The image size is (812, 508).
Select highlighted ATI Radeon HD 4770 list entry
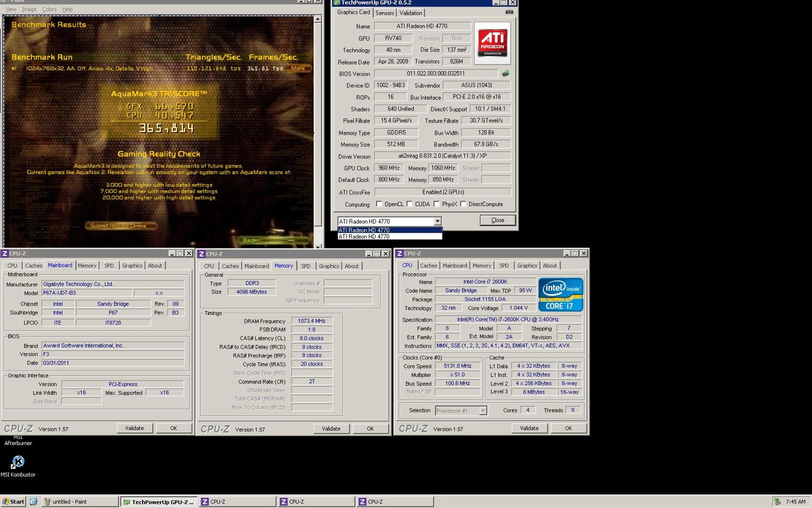tap(390, 230)
